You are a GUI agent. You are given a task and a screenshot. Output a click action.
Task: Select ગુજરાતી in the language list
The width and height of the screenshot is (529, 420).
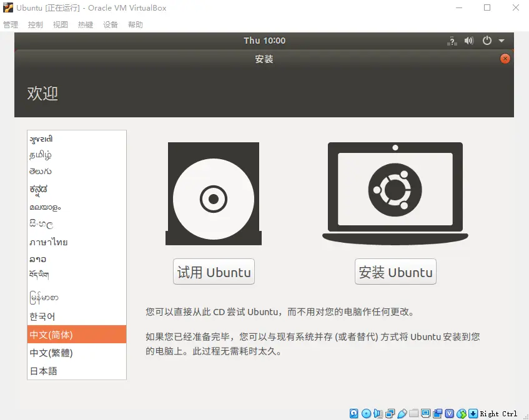[77, 139]
